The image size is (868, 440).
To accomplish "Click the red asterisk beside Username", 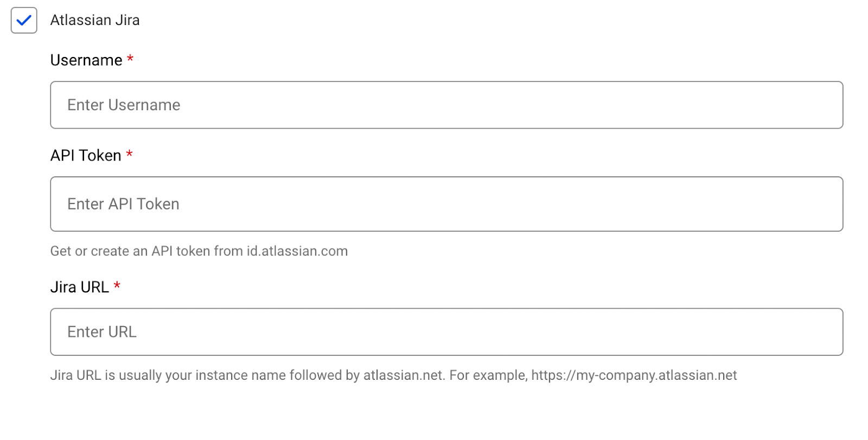I will [x=130, y=60].
